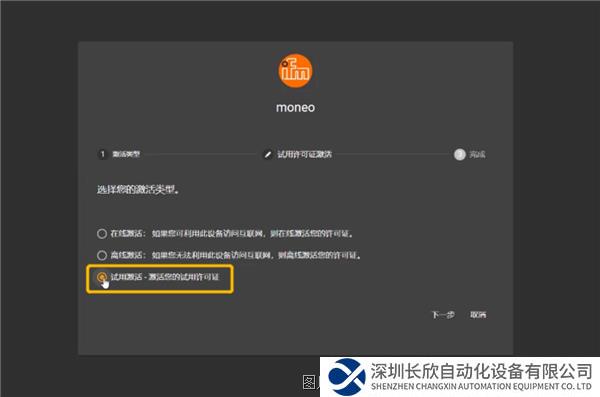Click the 选择您的激活类型 heading
The height and width of the screenshot is (397, 600).
click(138, 189)
